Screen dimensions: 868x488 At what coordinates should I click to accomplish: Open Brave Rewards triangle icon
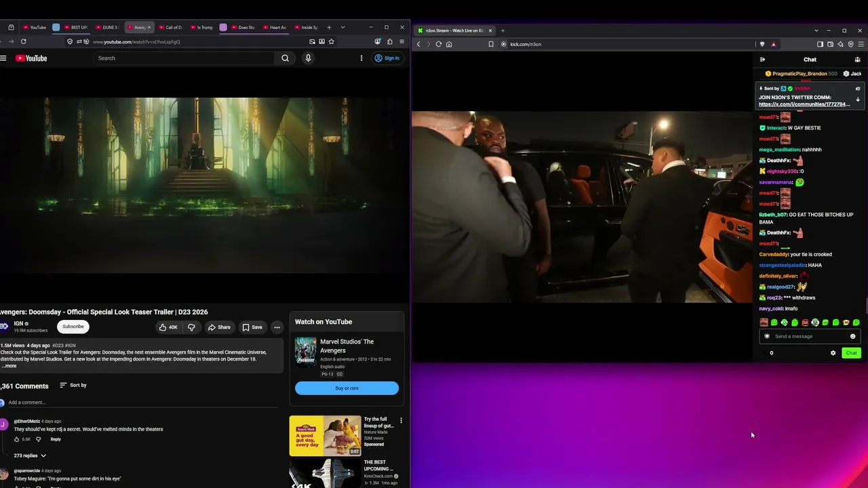pyautogui.click(x=774, y=44)
